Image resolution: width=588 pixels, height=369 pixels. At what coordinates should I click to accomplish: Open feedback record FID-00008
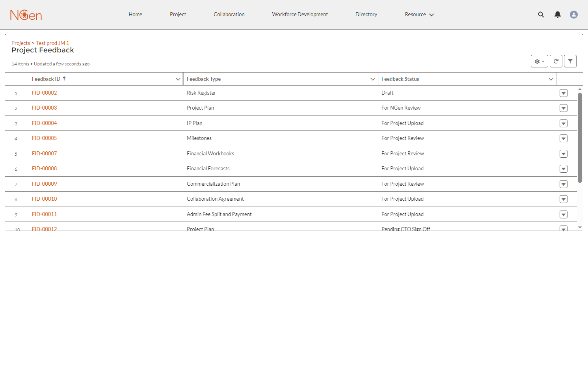[44, 168]
